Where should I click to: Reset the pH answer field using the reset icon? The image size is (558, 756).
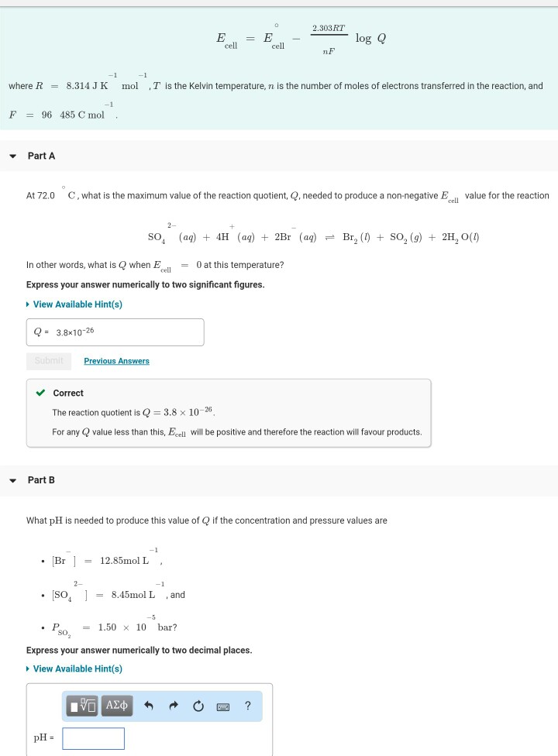pyautogui.click(x=198, y=706)
